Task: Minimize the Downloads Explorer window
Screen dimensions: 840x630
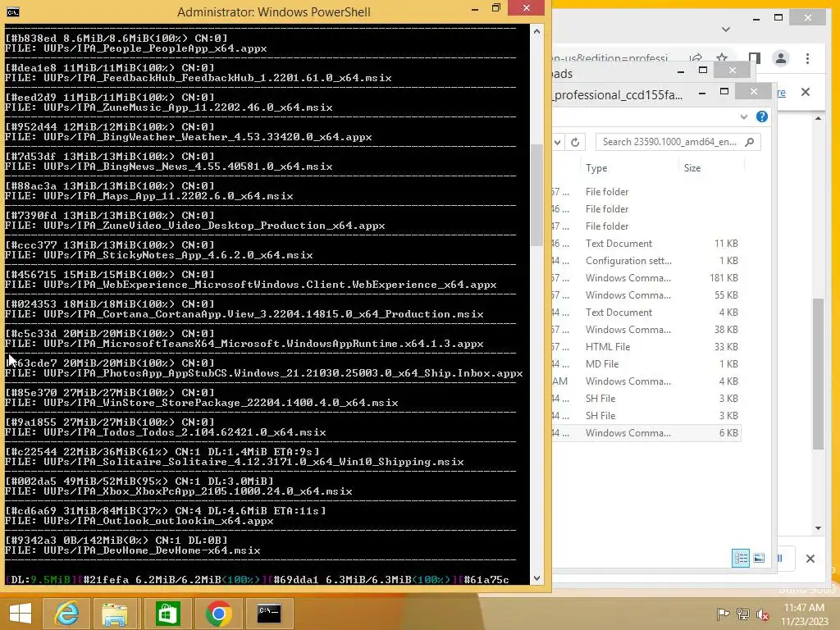Action: [680, 71]
